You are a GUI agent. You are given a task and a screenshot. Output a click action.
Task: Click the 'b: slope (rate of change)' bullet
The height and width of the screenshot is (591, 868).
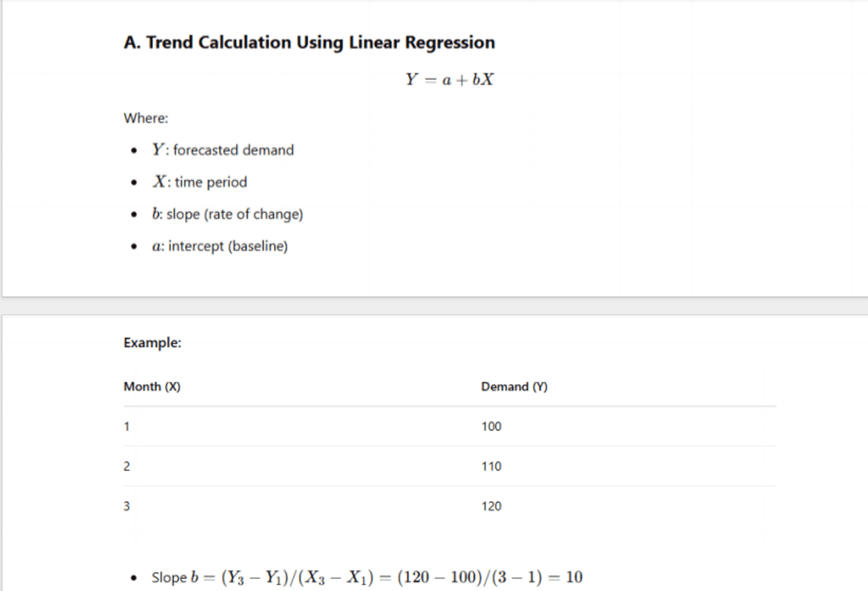tap(227, 215)
